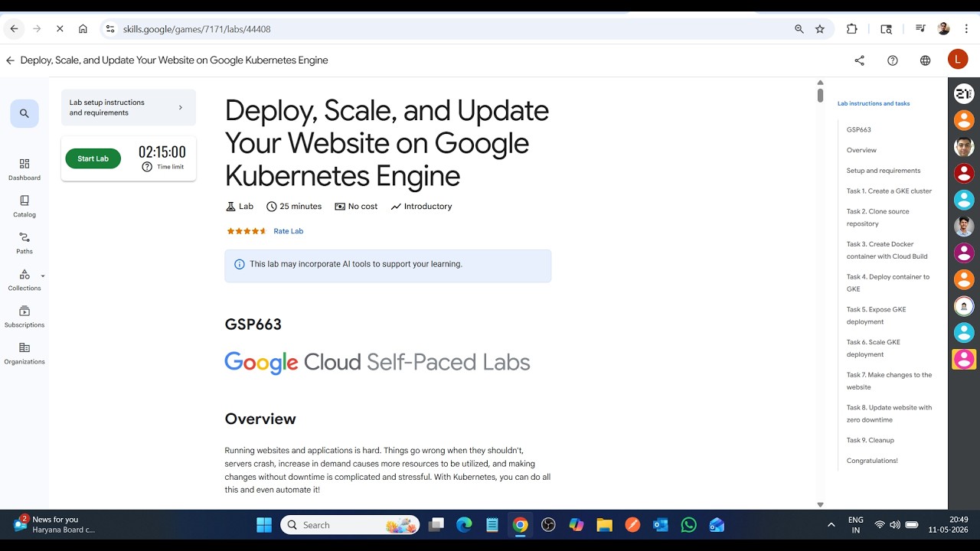
Task: Jump to Task 1. Create a GKE cluster
Action: [x=889, y=191]
